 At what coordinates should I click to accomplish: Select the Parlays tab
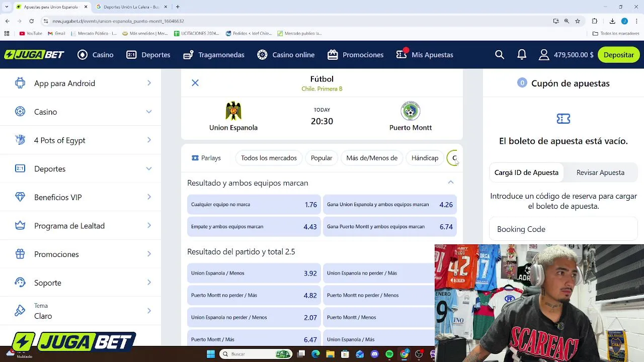[206, 158]
